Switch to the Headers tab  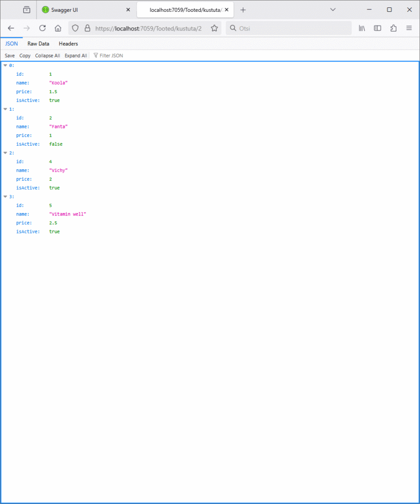pyautogui.click(x=68, y=44)
